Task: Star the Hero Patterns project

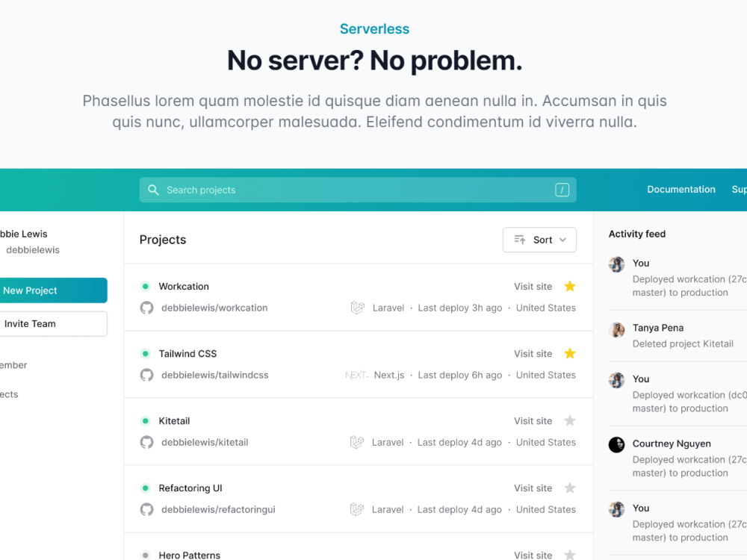Action: [570, 555]
